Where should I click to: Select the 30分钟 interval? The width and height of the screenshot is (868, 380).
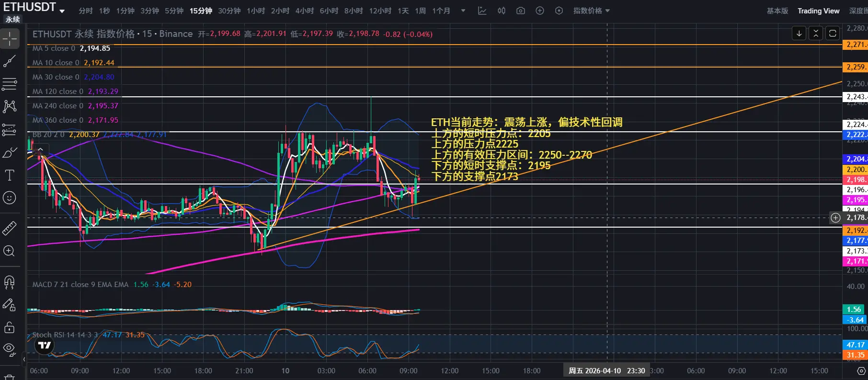pyautogui.click(x=229, y=11)
